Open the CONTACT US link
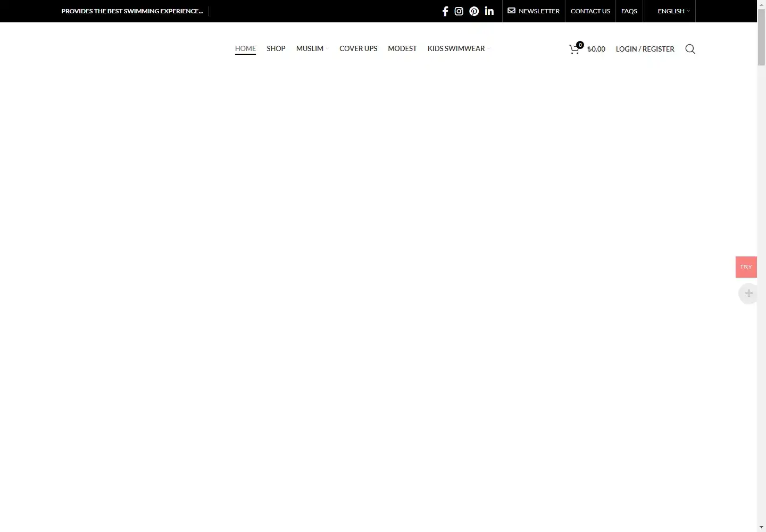Image resolution: width=766 pixels, height=532 pixels. point(590,11)
